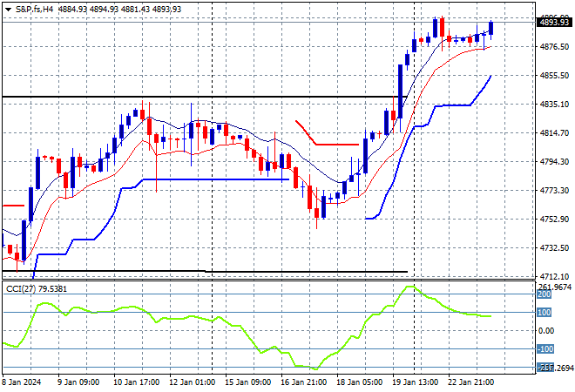The width and height of the screenshot is (575, 392).
Task: Click the CCI 0.00 level label
Action: [548, 331]
